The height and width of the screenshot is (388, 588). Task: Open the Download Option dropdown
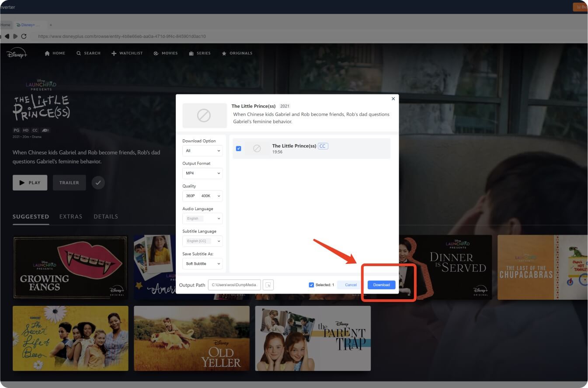coord(202,151)
